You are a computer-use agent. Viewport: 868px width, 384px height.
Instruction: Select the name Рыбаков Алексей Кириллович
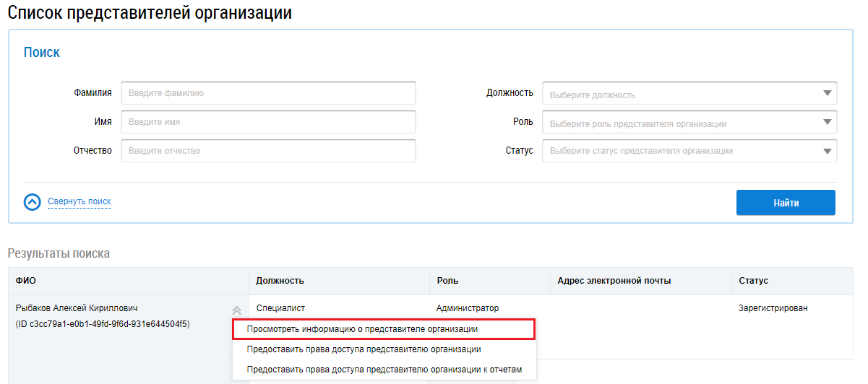click(76, 309)
